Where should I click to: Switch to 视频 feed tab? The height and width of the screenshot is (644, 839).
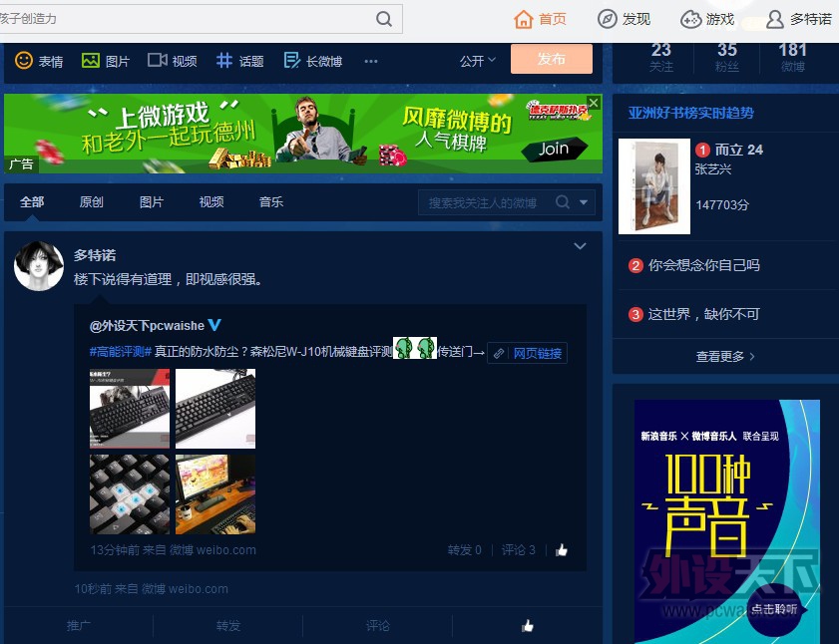pos(211,202)
